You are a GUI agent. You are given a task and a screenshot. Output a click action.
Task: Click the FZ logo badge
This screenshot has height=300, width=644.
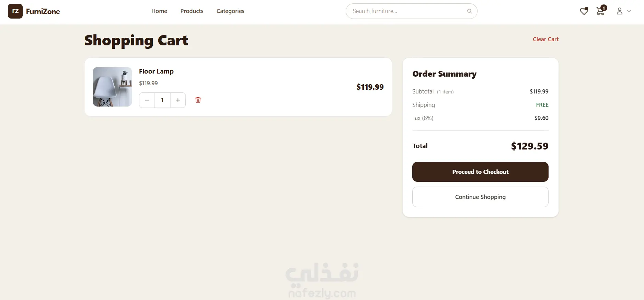tap(15, 11)
